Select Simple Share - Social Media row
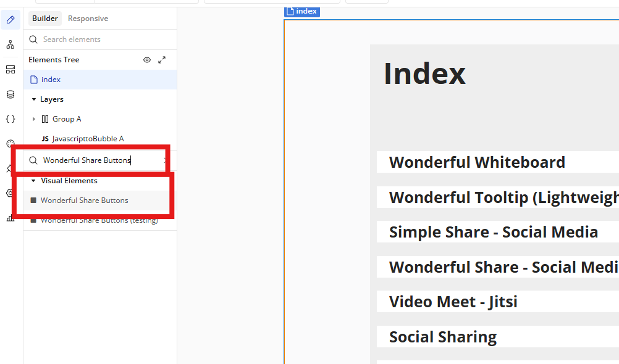619x364 pixels. click(498, 232)
